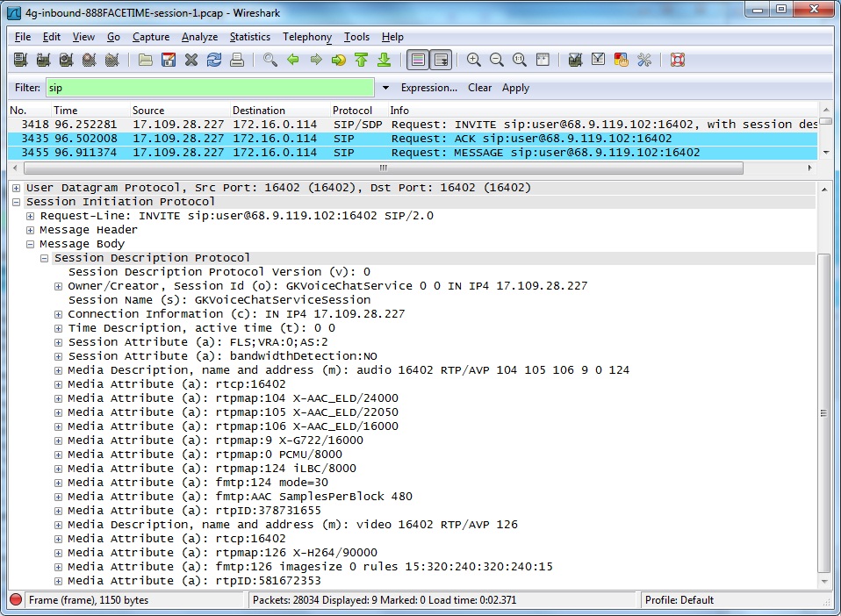Viewport: 841px width, 616px height.
Task: Select rtpID:581672353 attribute line
Action: tap(194, 581)
